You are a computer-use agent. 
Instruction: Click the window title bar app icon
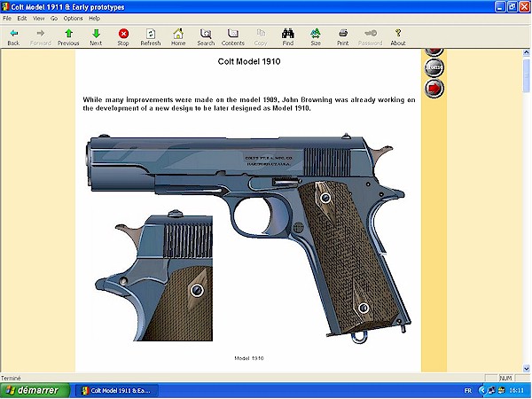(x=5, y=7)
